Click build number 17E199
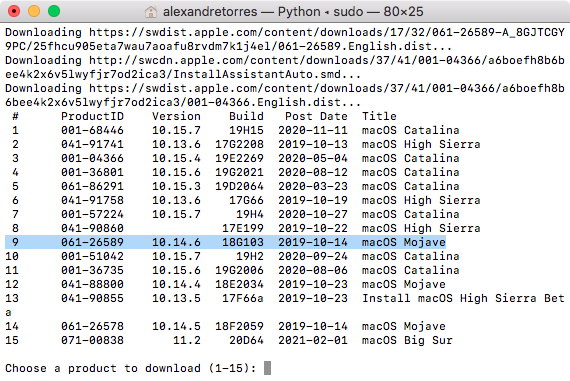Viewport: 570px width, 381px height. tap(243, 228)
